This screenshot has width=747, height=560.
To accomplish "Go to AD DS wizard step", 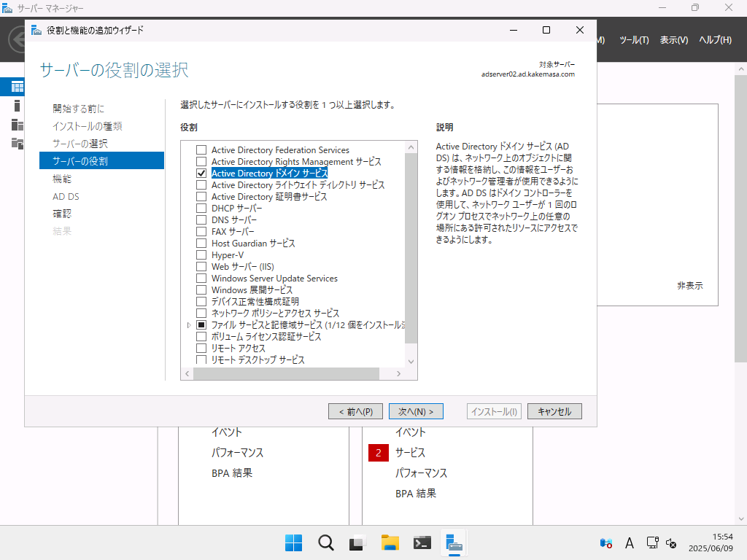I will [x=66, y=196].
